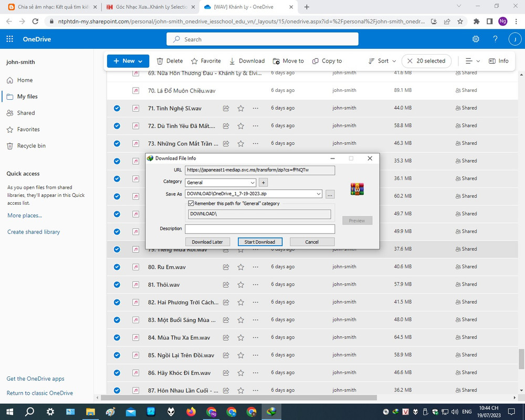The height and width of the screenshot is (420, 525).
Task: Open the taskbar search magnifier
Action: [x=30, y=412]
